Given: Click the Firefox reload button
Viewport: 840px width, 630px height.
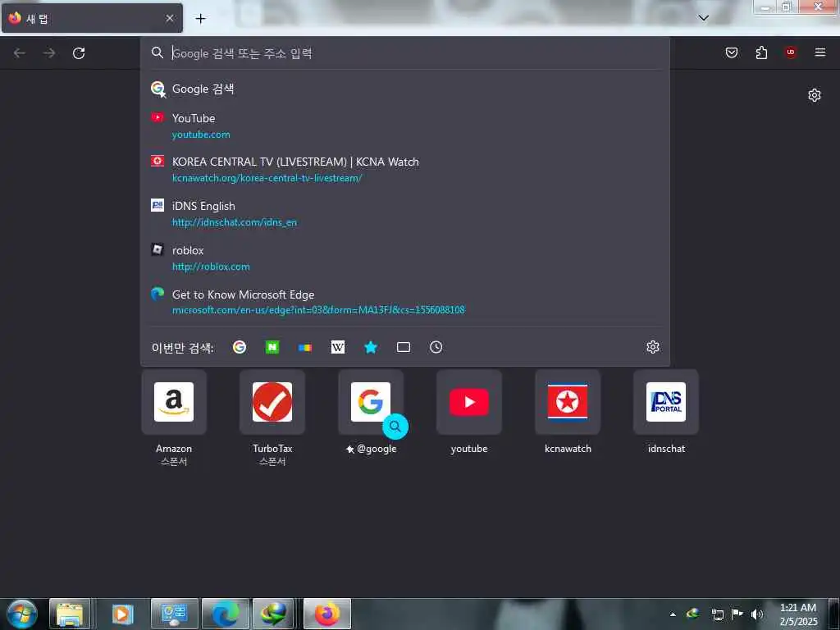Looking at the screenshot, I should coord(79,53).
